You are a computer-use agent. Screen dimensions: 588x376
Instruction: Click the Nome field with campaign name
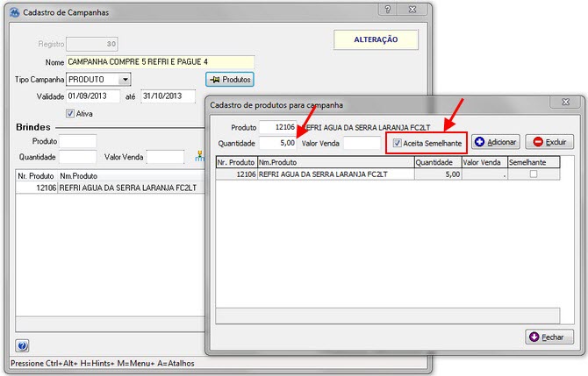point(160,62)
